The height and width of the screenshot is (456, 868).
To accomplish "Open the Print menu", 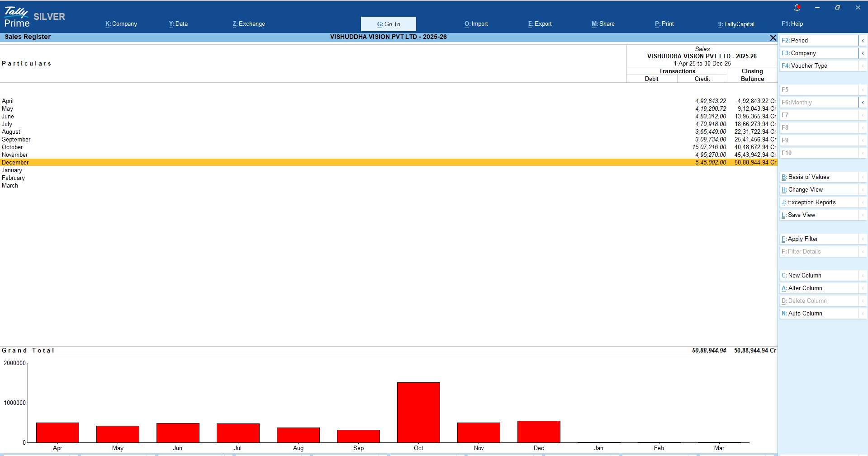I will coord(664,24).
